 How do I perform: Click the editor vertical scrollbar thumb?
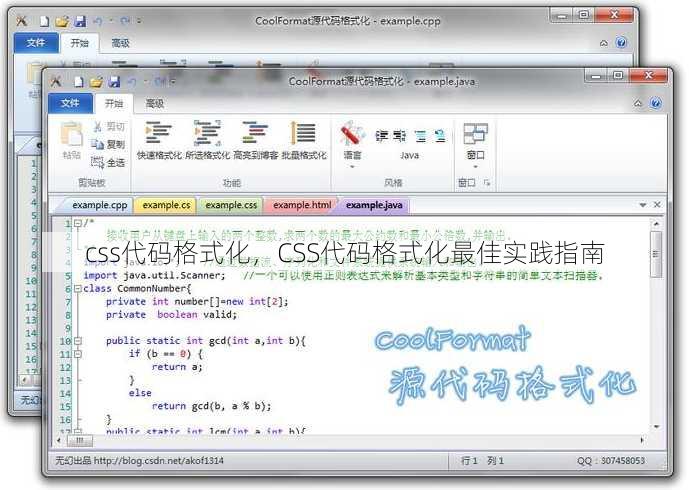tap(656, 254)
